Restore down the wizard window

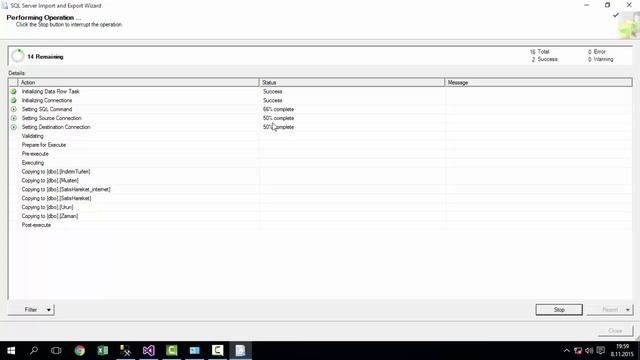point(607,5)
